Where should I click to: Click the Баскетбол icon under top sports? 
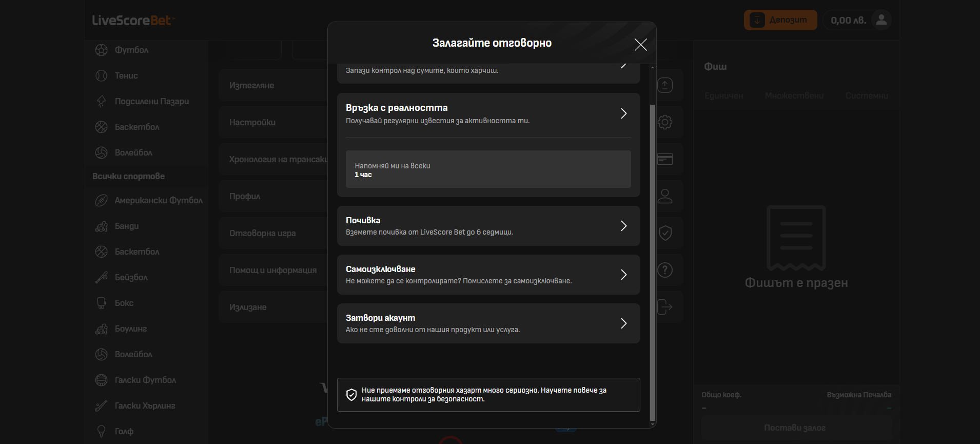click(102, 127)
